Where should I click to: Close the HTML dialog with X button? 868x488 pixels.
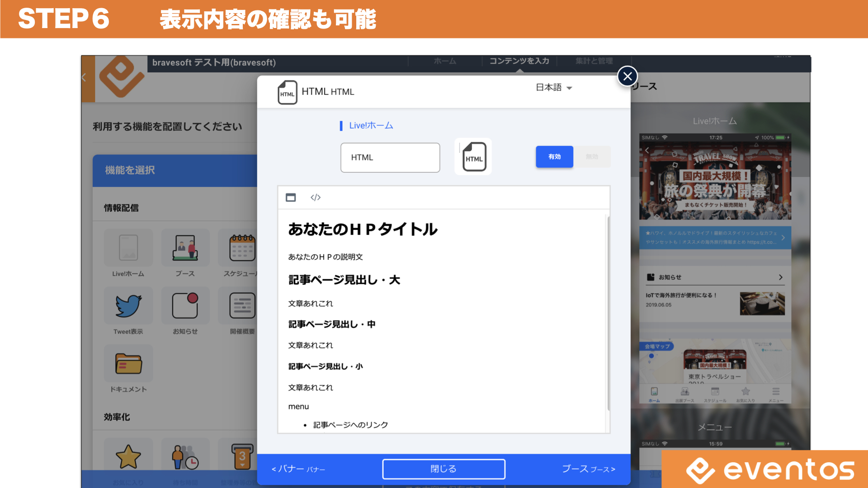tap(627, 76)
